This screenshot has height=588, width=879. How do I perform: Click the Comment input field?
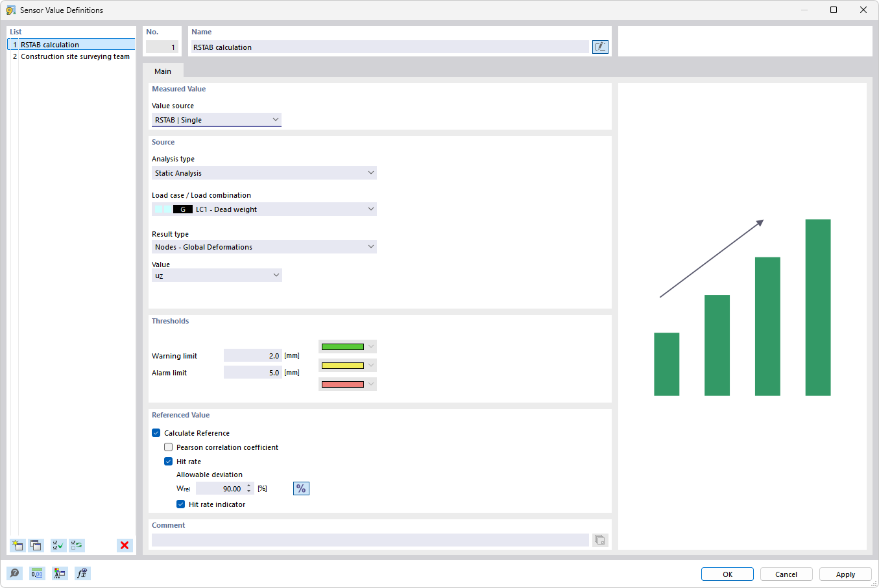(x=370, y=540)
